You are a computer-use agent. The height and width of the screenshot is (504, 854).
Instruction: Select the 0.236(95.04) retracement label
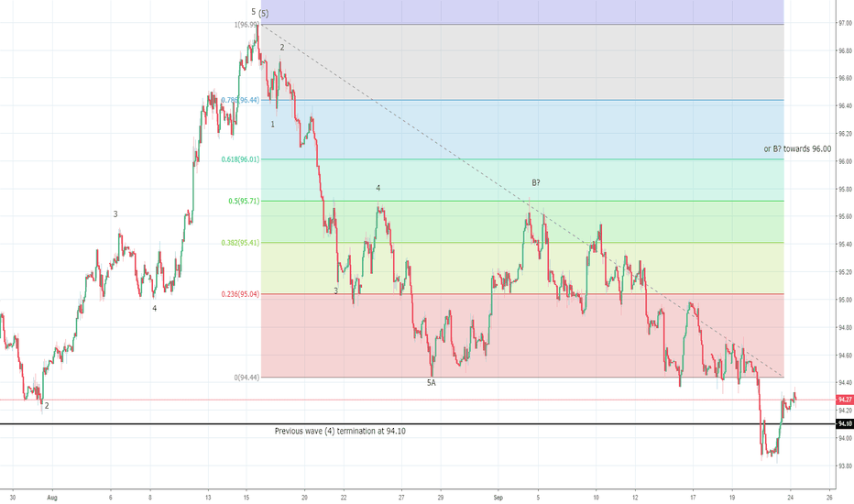tap(240, 294)
